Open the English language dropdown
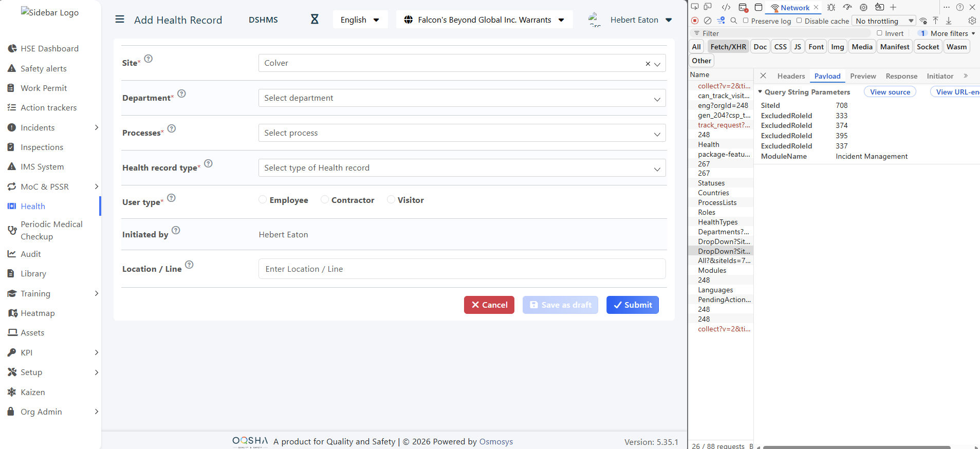The width and height of the screenshot is (980, 449). pos(360,20)
